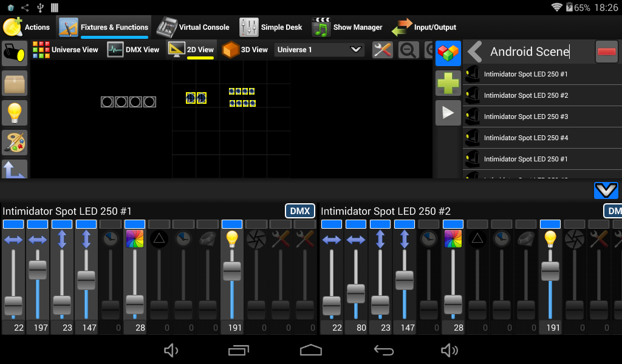The height and width of the screenshot is (364, 622).
Task: Open the fixture groups box icon
Action: click(x=15, y=83)
